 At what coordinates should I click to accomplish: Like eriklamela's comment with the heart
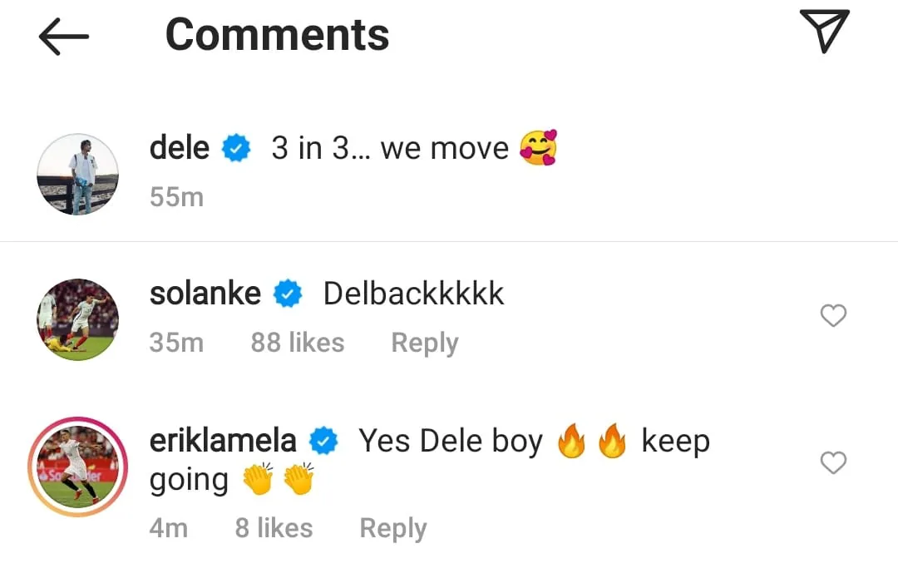833,462
